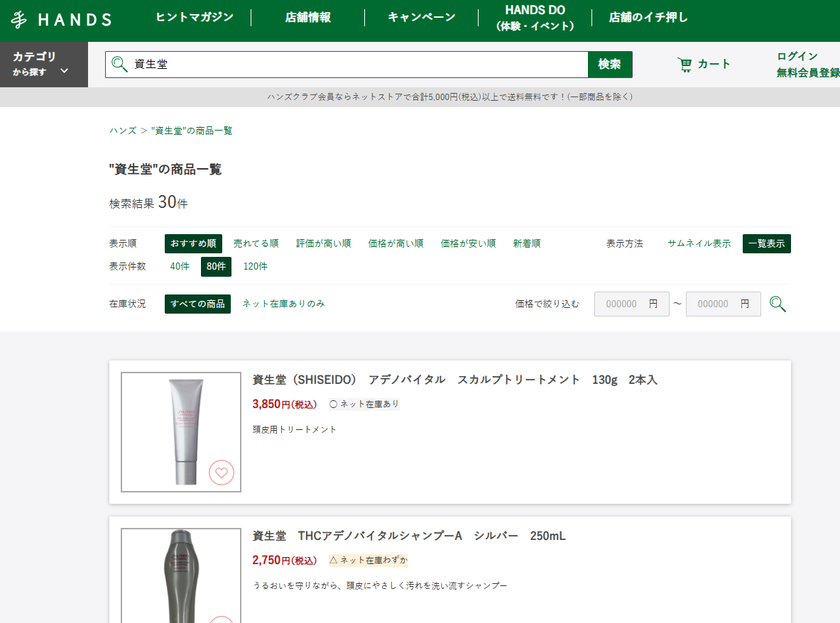Focus the minimum price input field
The width and height of the screenshot is (840, 623).
click(632, 304)
